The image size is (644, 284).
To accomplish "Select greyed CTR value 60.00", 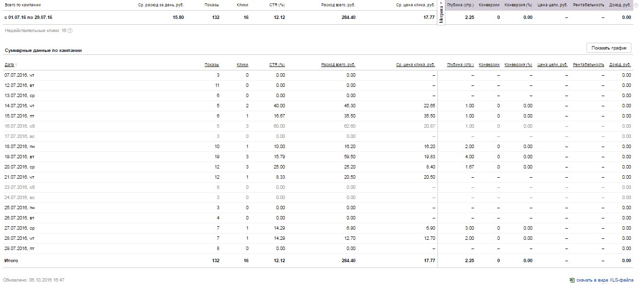I will click(x=279, y=126).
